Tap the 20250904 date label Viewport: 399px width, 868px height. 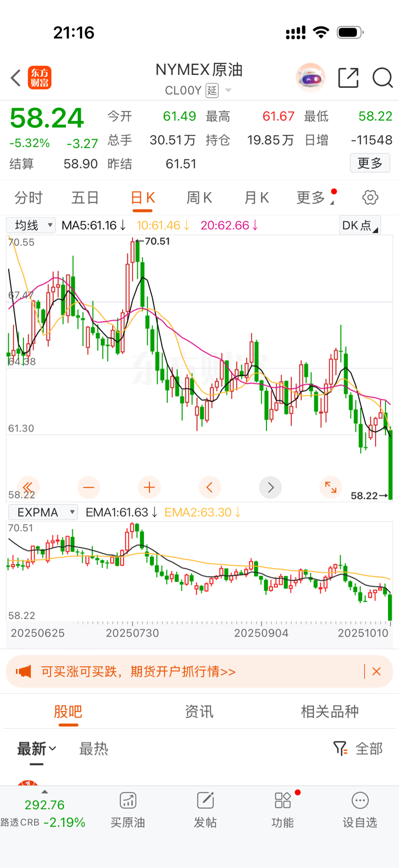point(261,633)
